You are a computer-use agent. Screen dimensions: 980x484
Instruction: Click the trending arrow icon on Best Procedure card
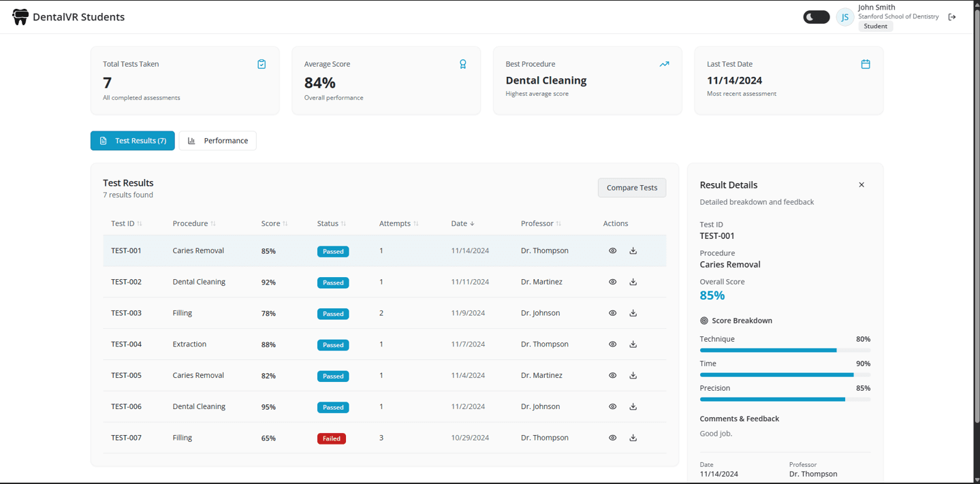(664, 64)
